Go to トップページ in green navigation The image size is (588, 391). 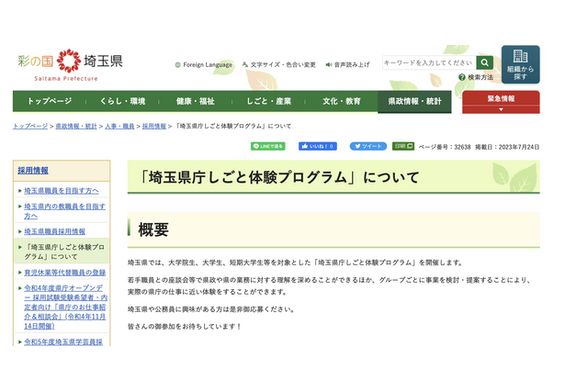(50, 101)
